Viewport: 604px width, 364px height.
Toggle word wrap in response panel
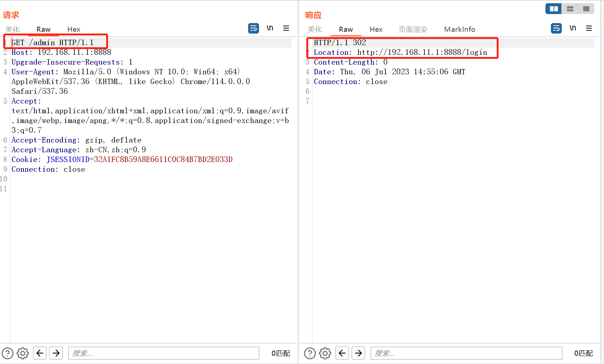click(x=556, y=28)
